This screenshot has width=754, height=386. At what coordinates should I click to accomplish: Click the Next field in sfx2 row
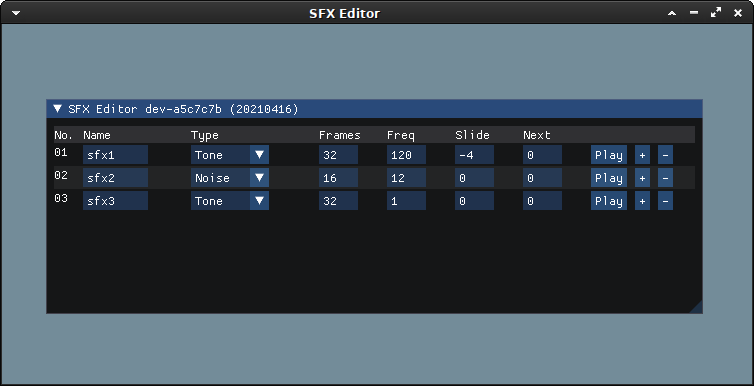coord(542,178)
